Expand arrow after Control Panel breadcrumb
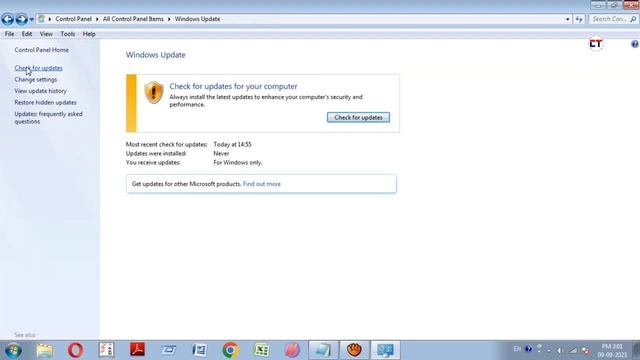The image size is (640, 360). click(x=97, y=19)
